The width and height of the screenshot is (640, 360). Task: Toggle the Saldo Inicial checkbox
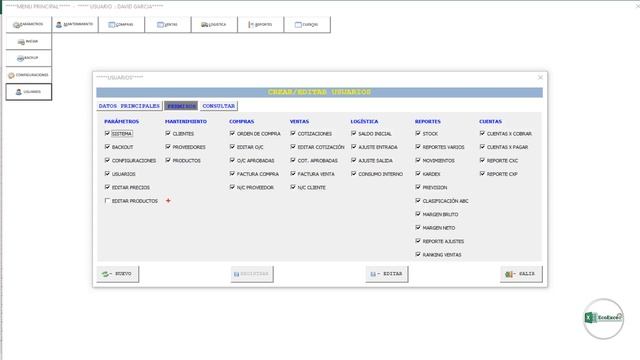(353, 133)
